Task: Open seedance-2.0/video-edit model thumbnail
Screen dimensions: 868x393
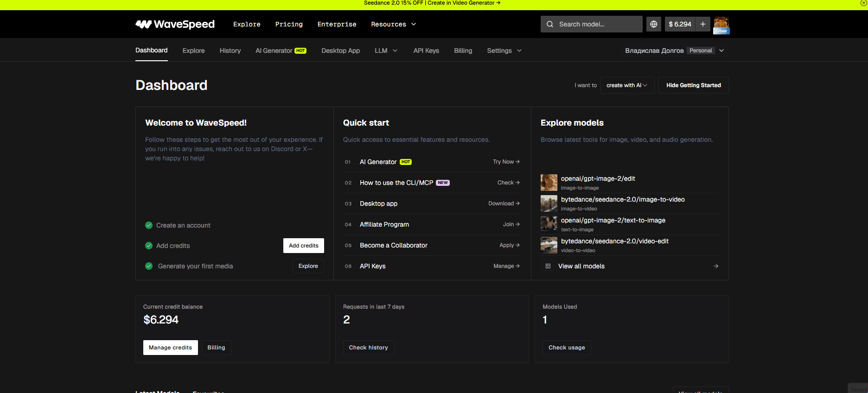Action: [x=549, y=245]
